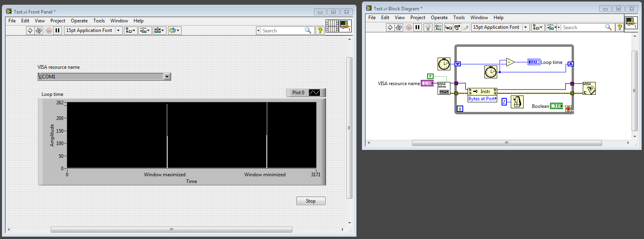This screenshot has height=239, width=644.
Task: Click Block Diagram context help question mark
Action: tap(620, 27)
